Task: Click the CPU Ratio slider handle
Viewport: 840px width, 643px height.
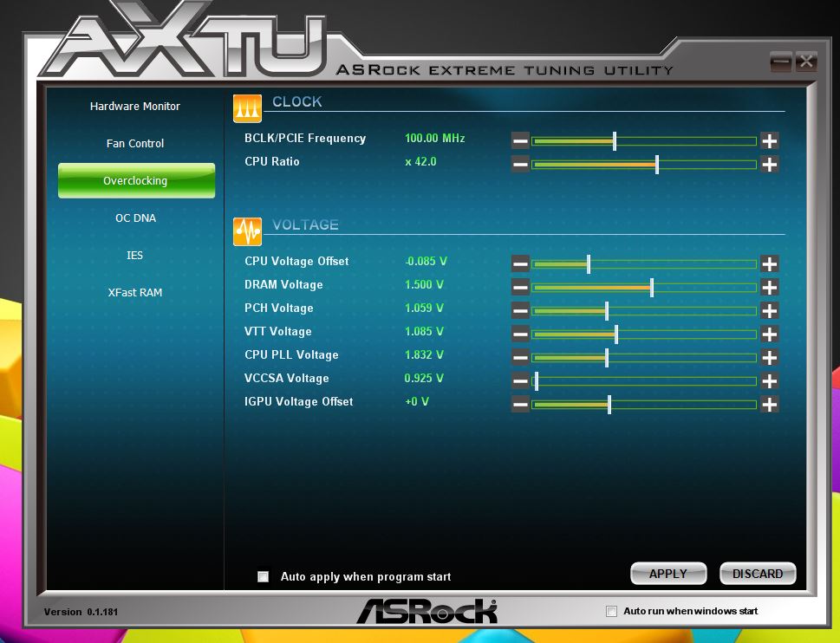Action: coord(657,165)
